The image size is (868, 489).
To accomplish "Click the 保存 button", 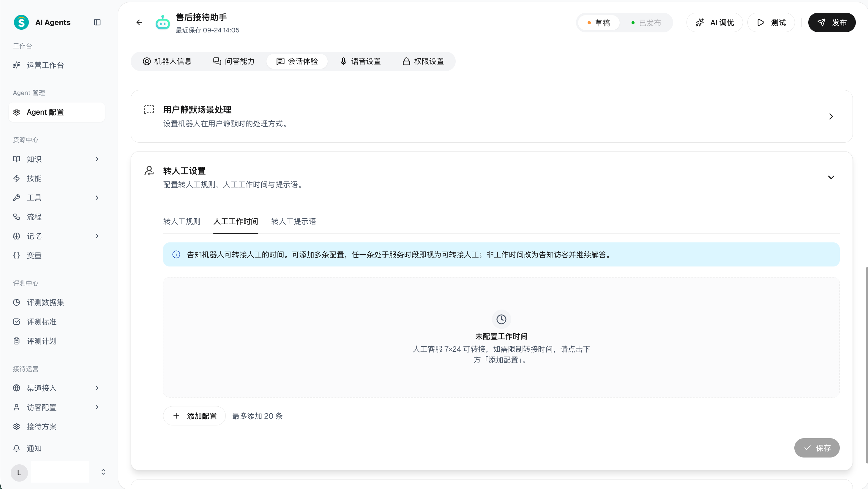I will [817, 448].
